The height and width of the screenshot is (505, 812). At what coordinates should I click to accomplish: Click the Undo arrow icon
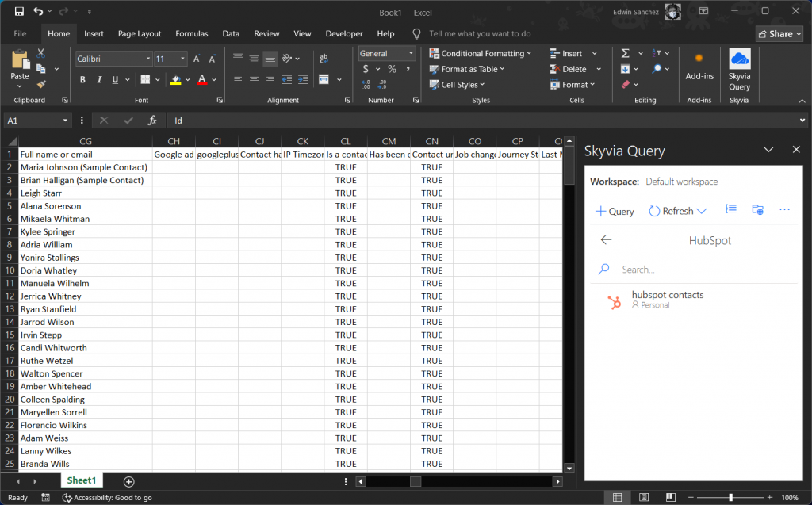tap(38, 11)
